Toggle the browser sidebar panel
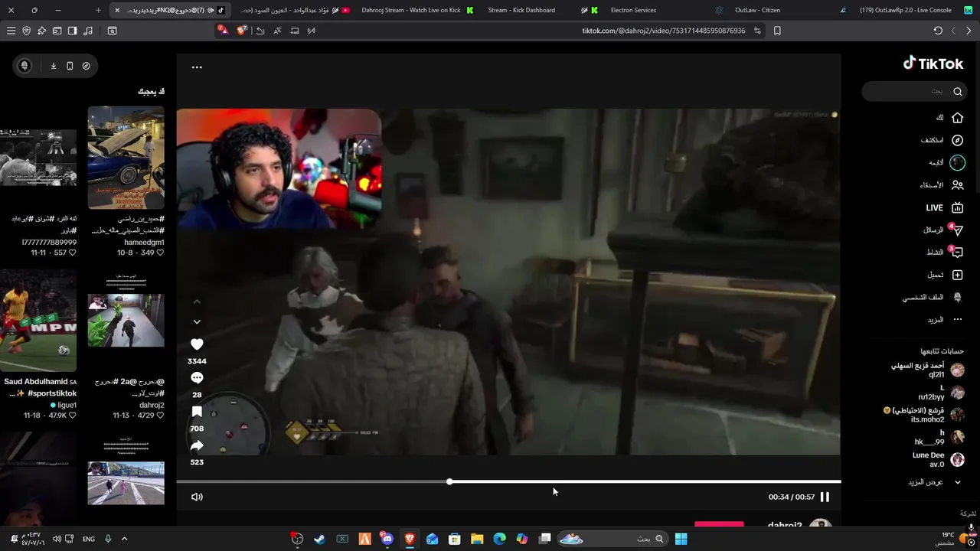 (x=72, y=31)
